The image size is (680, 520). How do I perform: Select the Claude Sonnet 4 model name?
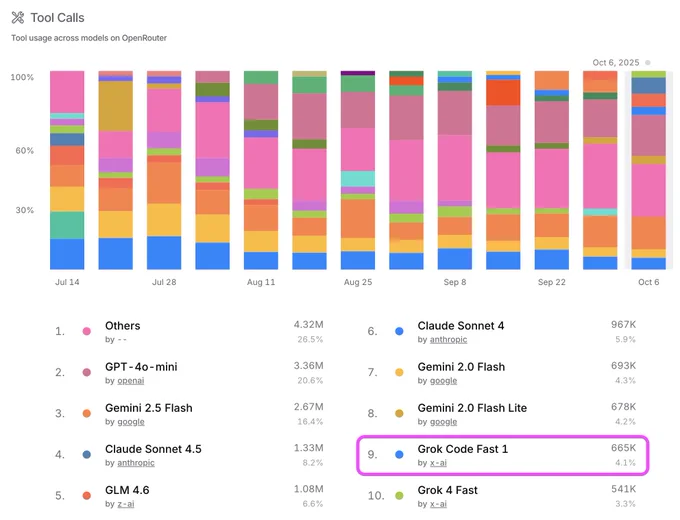tap(461, 326)
